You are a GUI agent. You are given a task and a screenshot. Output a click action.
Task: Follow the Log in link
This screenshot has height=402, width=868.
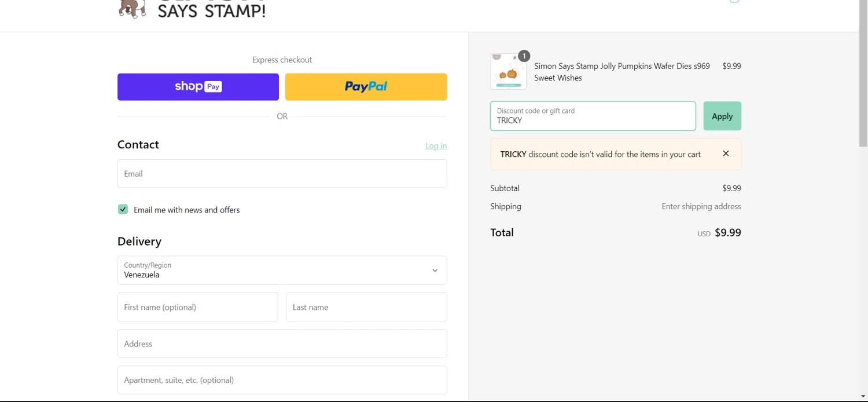coord(436,145)
